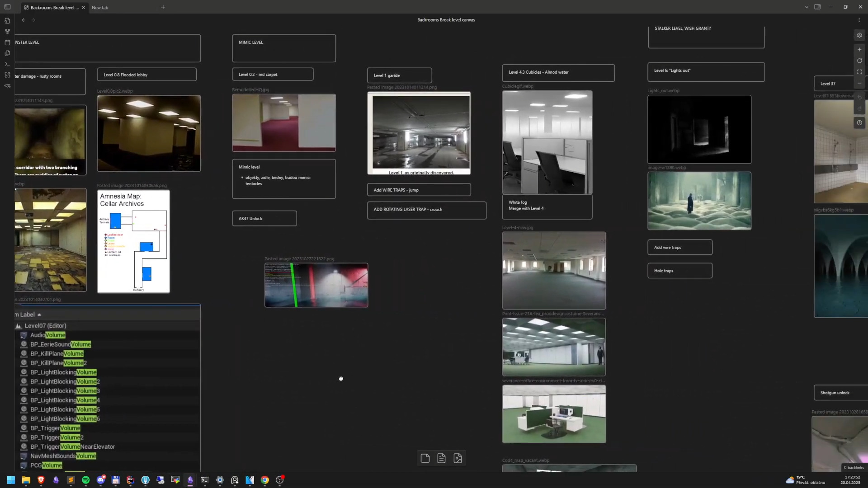Open the canvas more options menu
Screen dimensions: 868x488
click(x=859, y=20)
